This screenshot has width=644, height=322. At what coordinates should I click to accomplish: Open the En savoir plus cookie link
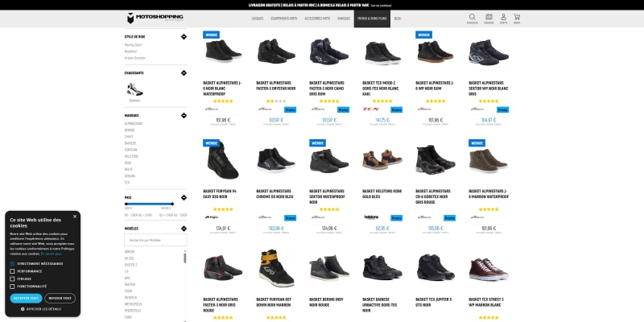click(51, 254)
